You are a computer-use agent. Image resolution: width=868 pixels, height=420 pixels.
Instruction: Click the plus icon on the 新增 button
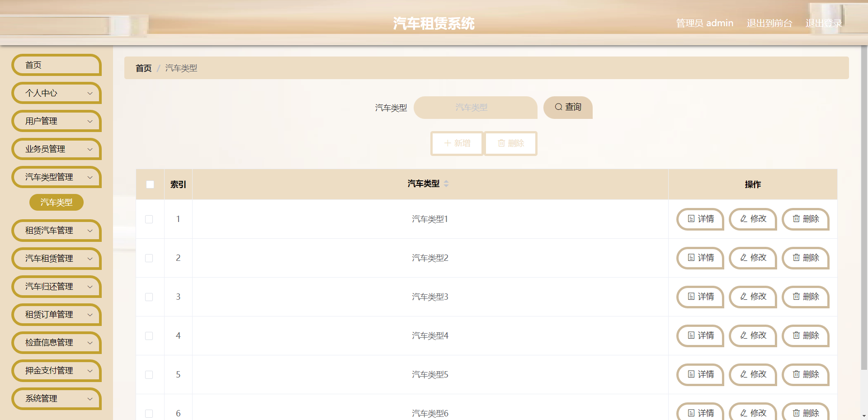pos(448,143)
